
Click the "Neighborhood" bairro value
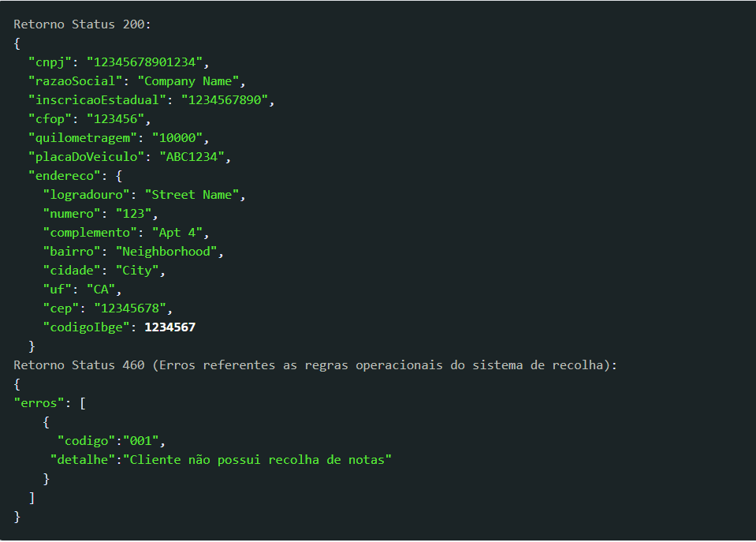166,252
